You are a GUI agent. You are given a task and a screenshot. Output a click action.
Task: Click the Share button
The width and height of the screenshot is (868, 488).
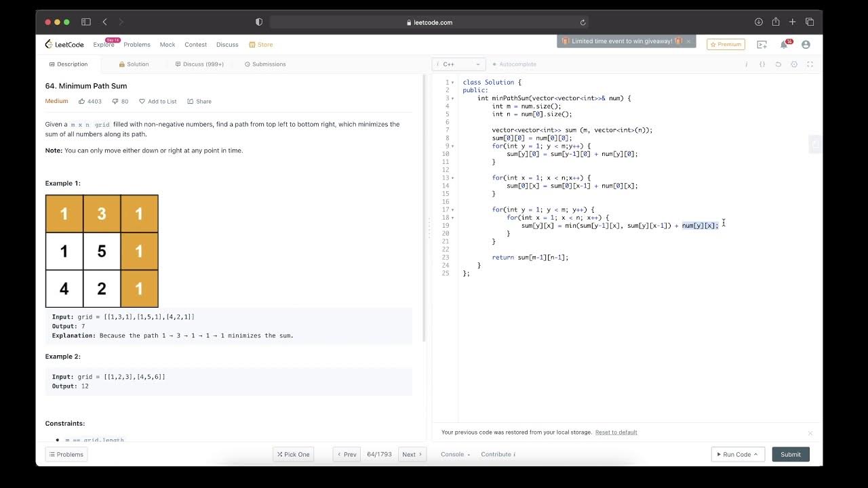coord(199,102)
